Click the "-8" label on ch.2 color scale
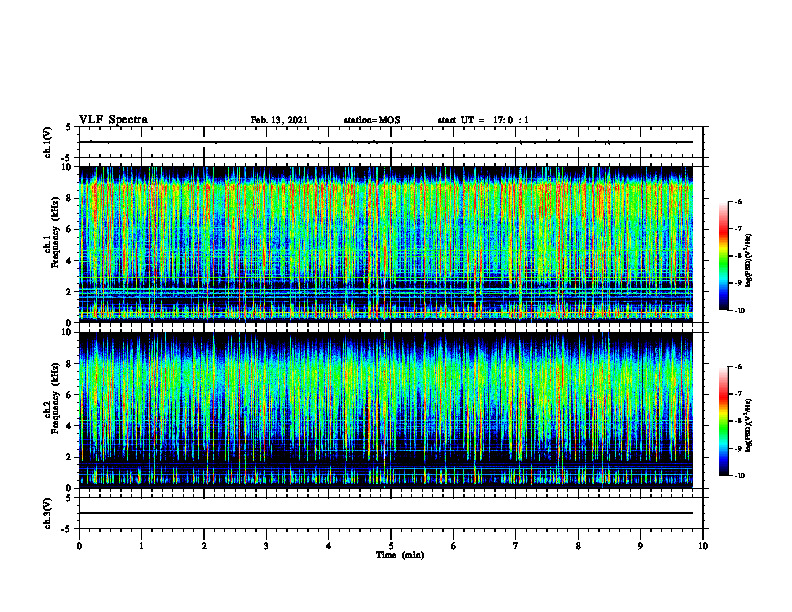Image resolution: width=792 pixels, height=612 pixels. pyautogui.click(x=738, y=421)
